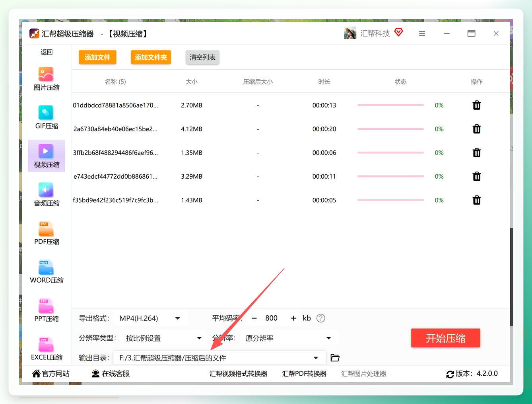Open the 原分辨率 resolution dropdown
This screenshot has width=532, height=404.
point(289,338)
